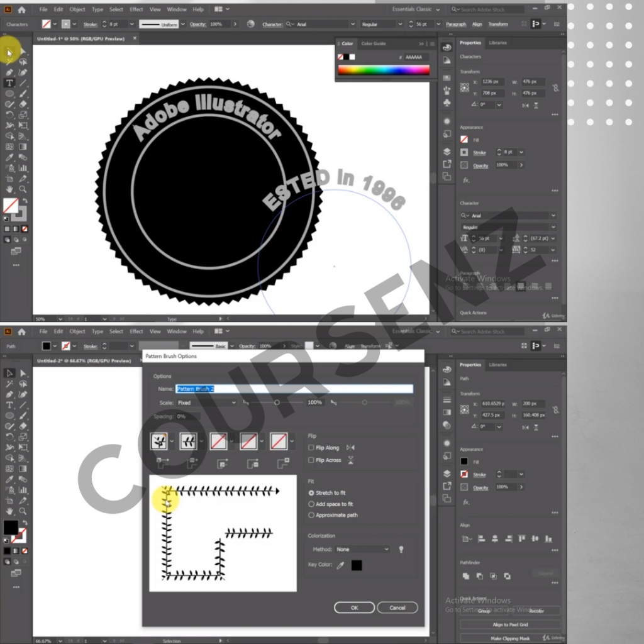644x644 pixels.
Task: Open the File menu in Untitled-1 window
Action: [x=43, y=9]
